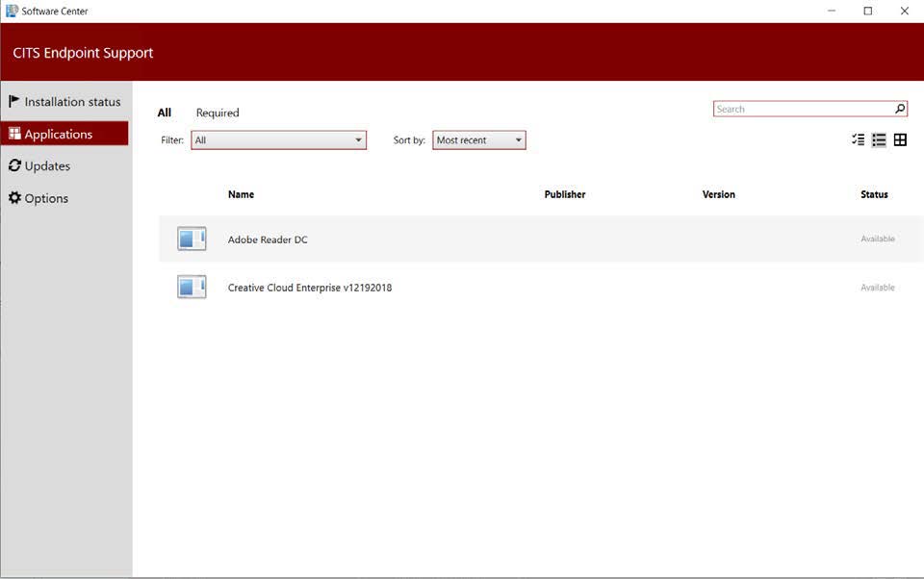The height and width of the screenshot is (579, 924).
Task: Switch to the Required tab
Action: (x=218, y=113)
